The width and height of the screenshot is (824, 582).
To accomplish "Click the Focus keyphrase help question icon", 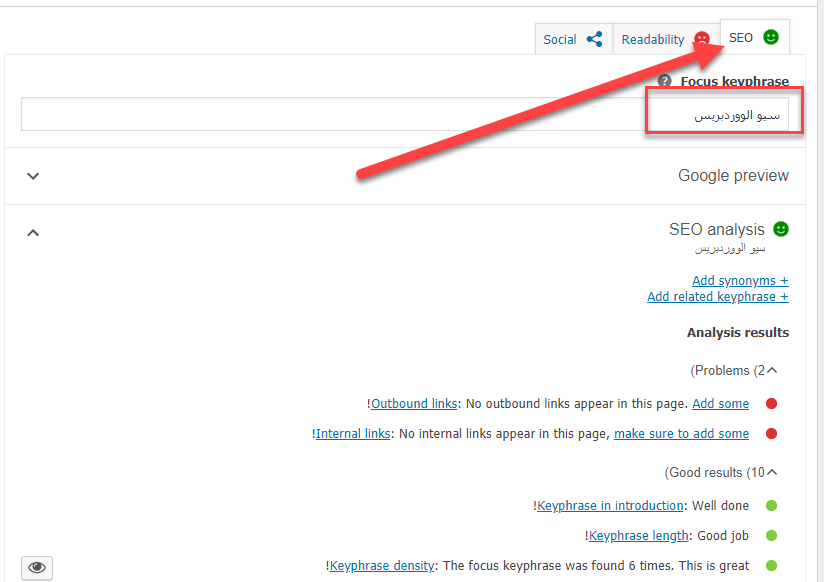I will 664,81.
